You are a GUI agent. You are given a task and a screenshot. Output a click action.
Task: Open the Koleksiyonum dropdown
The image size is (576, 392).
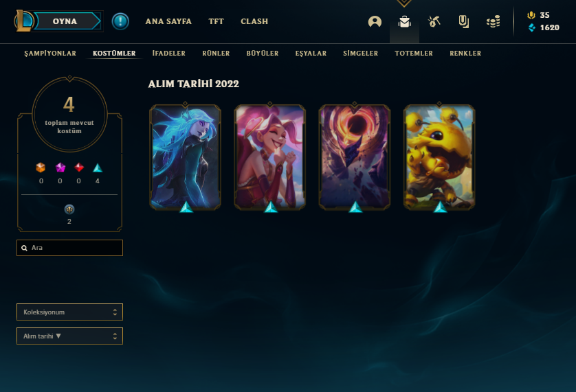[x=70, y=312]
